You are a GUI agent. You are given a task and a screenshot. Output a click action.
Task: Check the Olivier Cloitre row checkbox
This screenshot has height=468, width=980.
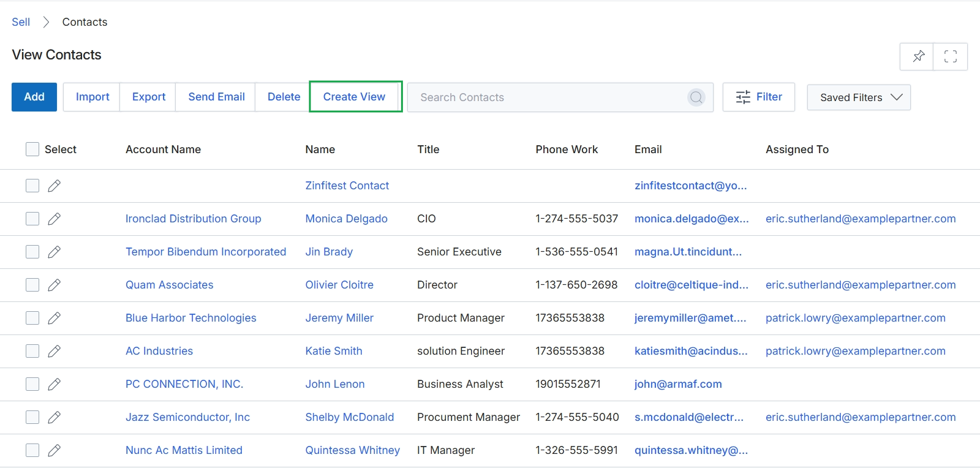pyautogui.click(x=32, y=285)
